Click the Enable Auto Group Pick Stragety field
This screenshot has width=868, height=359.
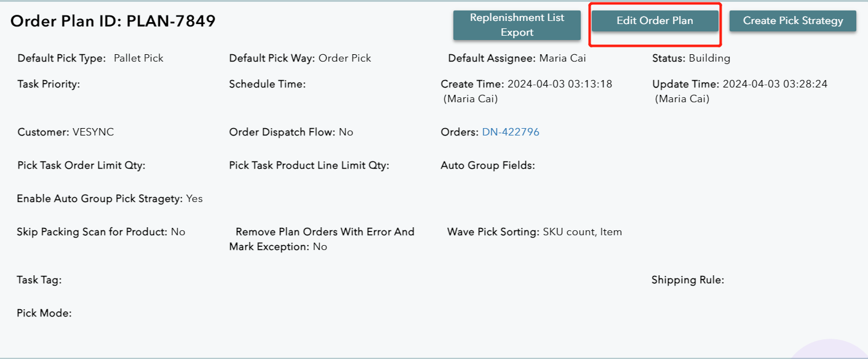[109, 199]
